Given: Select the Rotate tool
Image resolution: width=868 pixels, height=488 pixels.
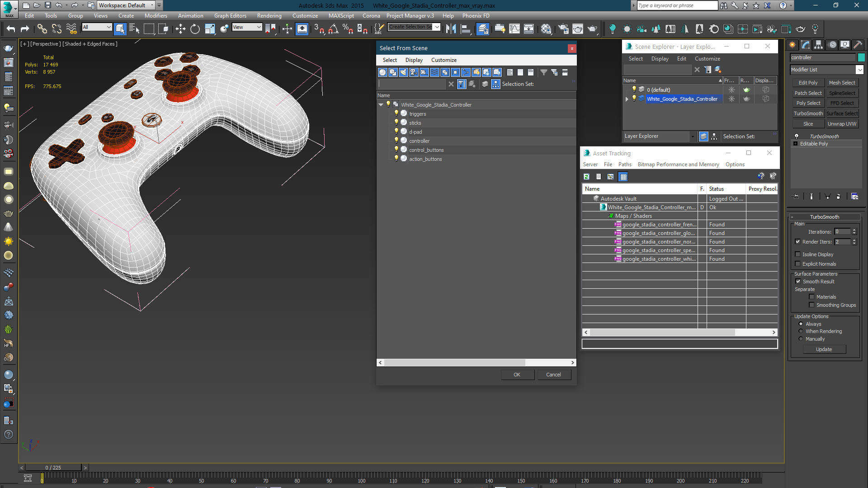Looking at the screenshot, I should point(195,29).
